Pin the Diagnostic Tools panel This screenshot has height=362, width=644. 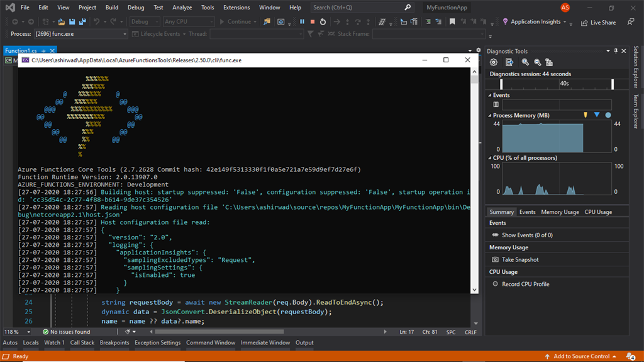pos(616,51)
